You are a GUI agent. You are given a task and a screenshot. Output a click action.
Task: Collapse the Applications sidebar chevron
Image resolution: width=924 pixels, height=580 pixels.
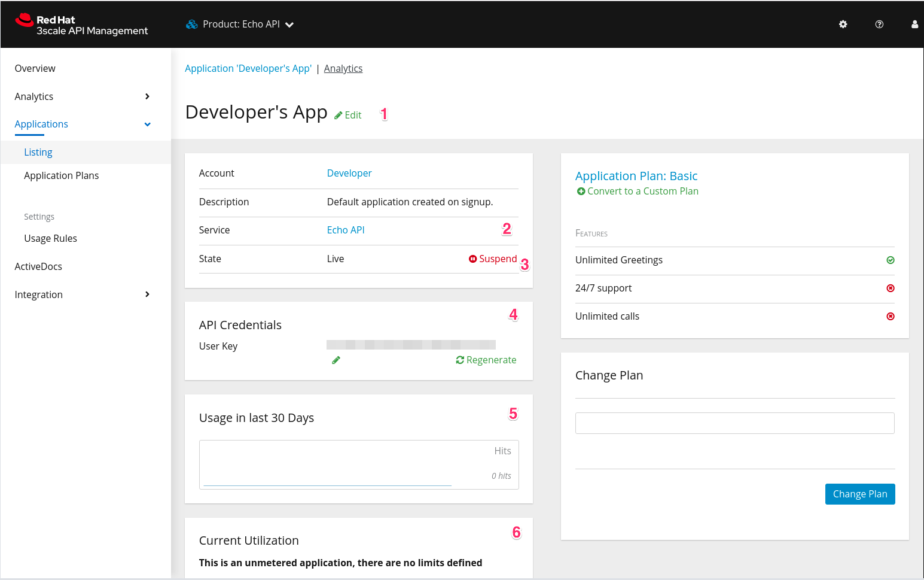coord(147,124)
